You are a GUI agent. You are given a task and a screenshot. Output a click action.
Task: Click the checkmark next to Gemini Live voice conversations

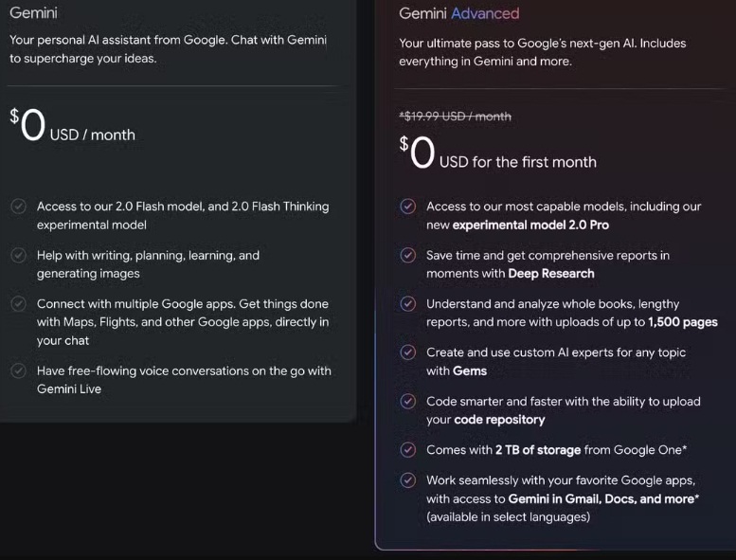point(18,371)
